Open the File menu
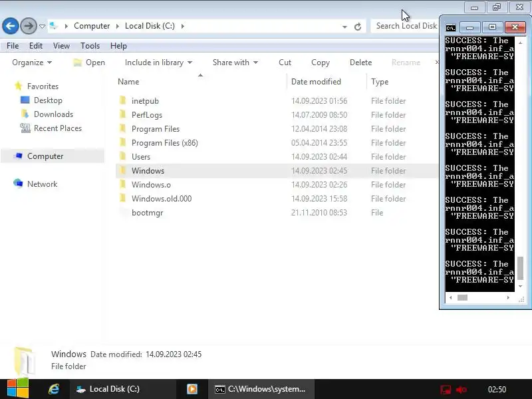 [x=13, y=46]
